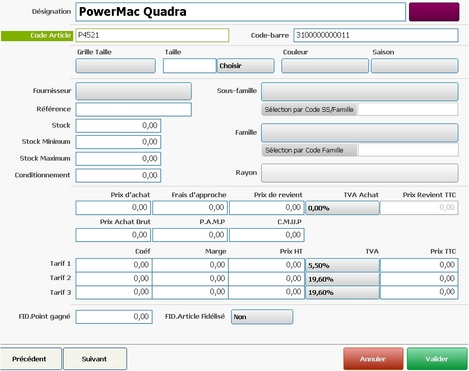This screenshot has width=469, height=371.
Task: Click the Prix d'achat field
Action: (113, 208)
